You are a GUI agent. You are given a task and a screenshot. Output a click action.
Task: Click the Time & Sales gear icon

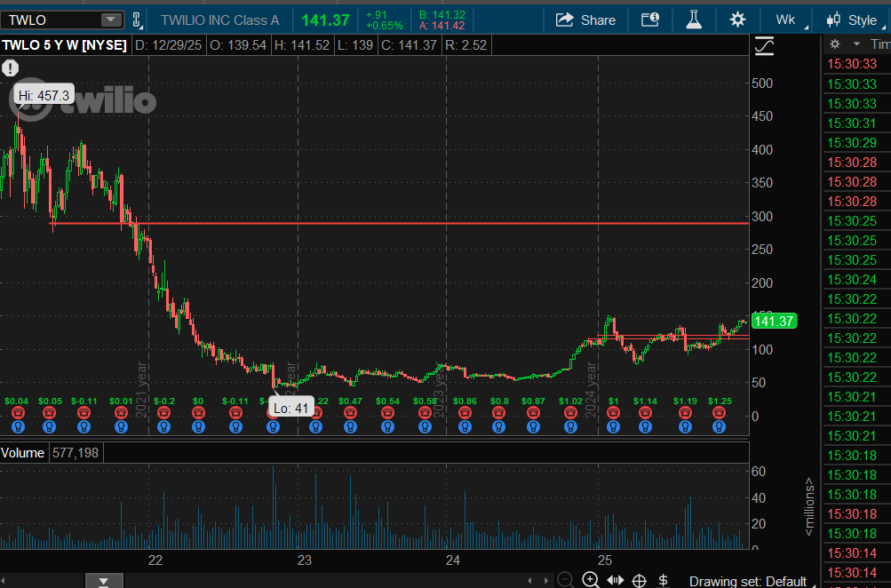[x=835, y=44]
